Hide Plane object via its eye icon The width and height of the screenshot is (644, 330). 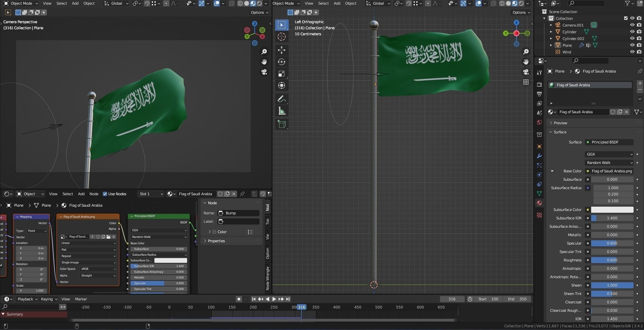632,45
